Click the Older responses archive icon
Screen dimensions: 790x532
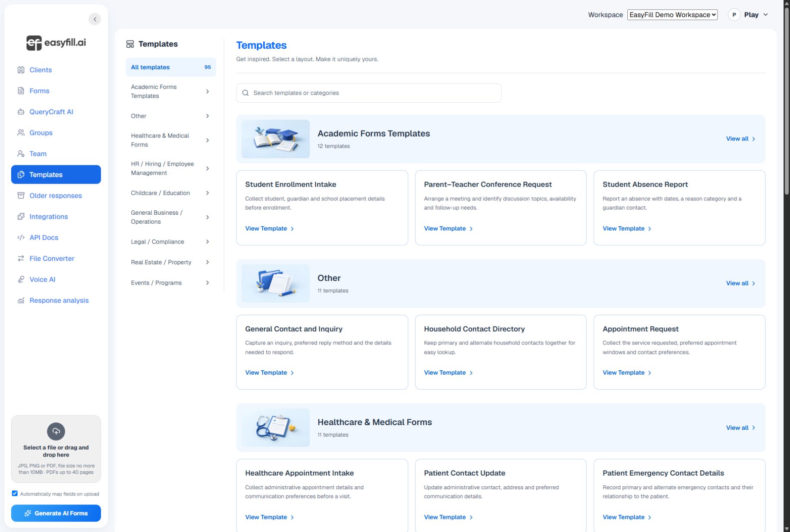(21, 195)
